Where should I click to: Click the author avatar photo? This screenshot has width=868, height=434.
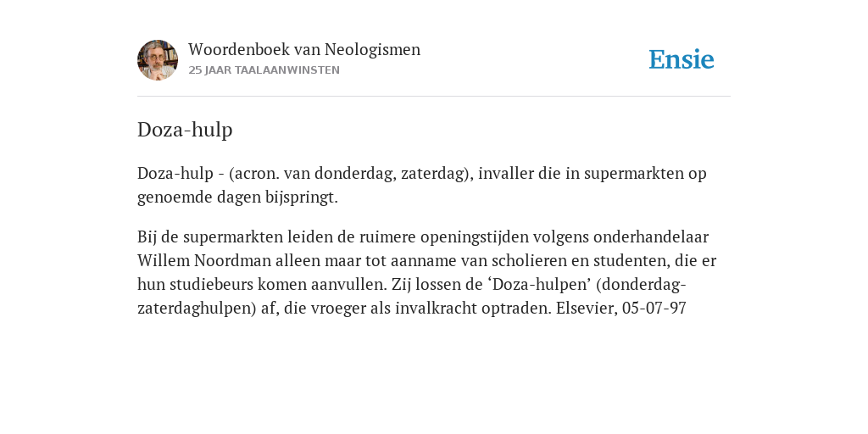pos(158,60)
